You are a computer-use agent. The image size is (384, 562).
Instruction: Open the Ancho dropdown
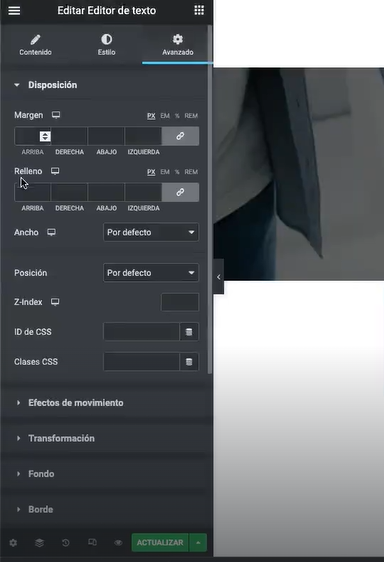pyautogui.click(x=151, y=232)
